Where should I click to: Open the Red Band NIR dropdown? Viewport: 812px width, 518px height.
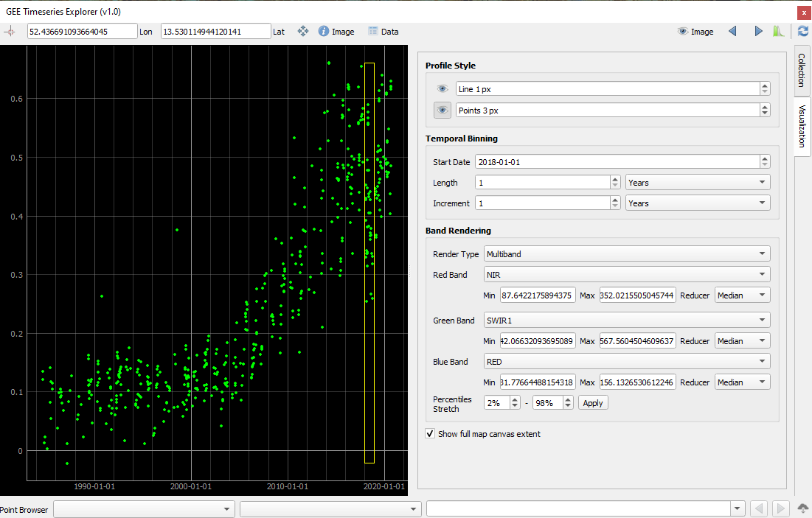pos(627,275)
